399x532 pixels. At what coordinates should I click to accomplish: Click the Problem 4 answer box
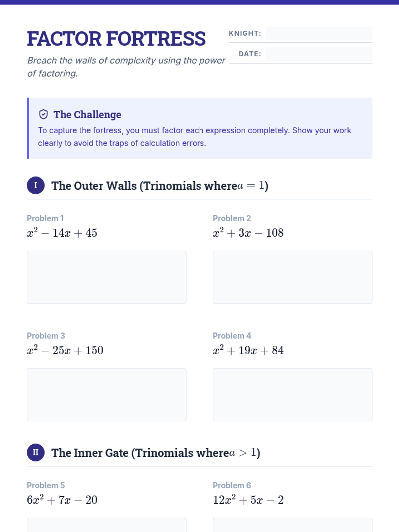coord(293,395)
